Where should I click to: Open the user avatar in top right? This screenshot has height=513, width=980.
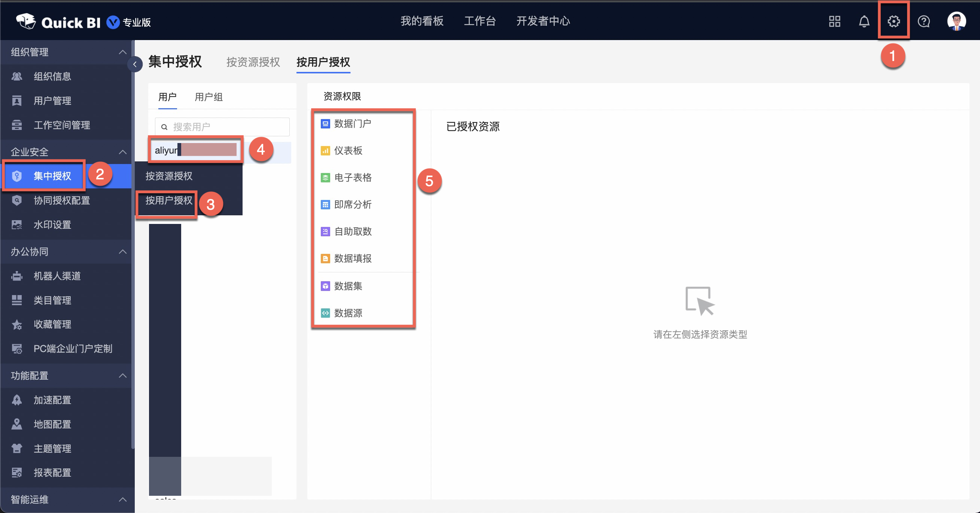[x=957, y=21]
